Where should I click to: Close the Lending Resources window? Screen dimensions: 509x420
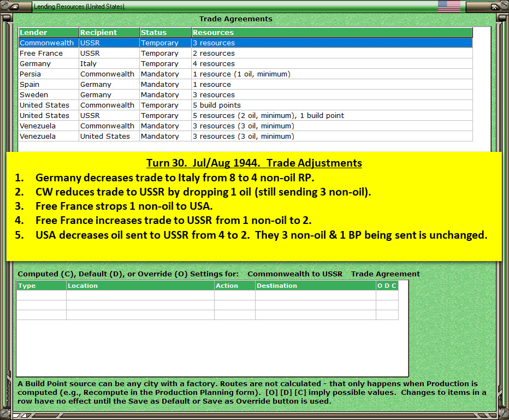pyautogui.click(x=494, y=7)
